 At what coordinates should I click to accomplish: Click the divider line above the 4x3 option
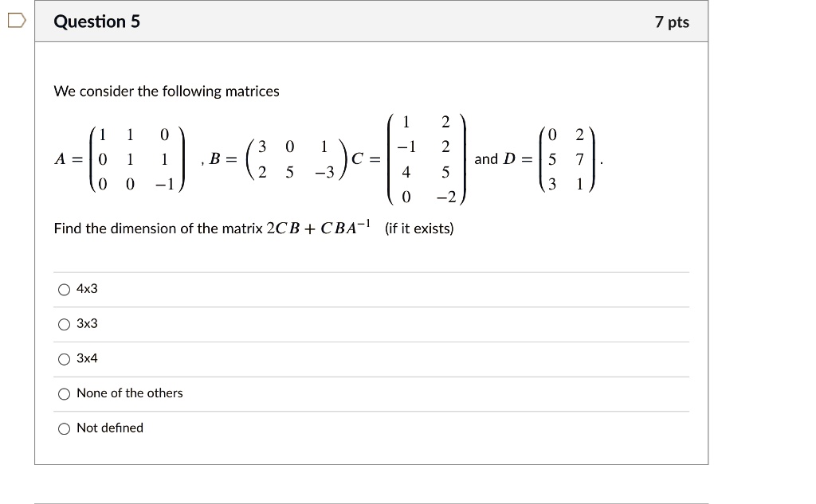(x=371, y=271)
